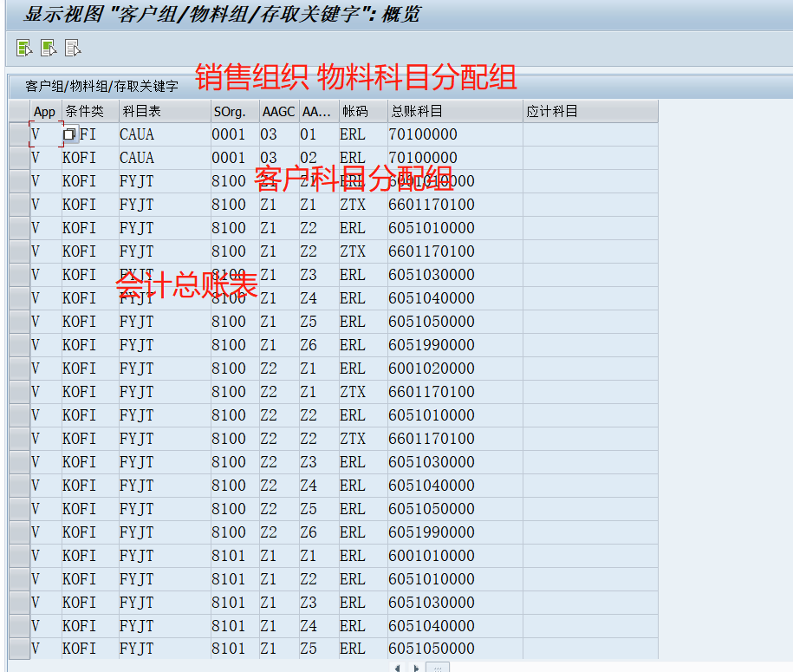Screen dimensions: 793x672
Task: Click the SOrg. column header
Action: 231,111
